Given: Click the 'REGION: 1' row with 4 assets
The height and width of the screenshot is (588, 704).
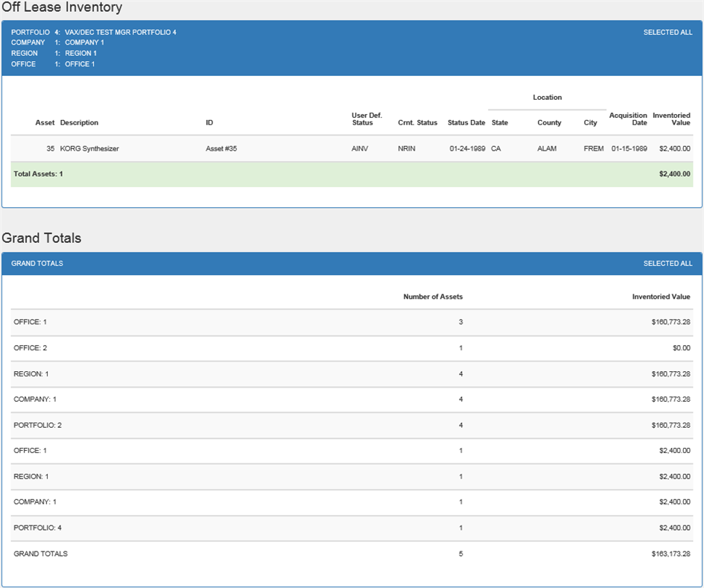Looking at the screenshot, I should coord(352,374).
